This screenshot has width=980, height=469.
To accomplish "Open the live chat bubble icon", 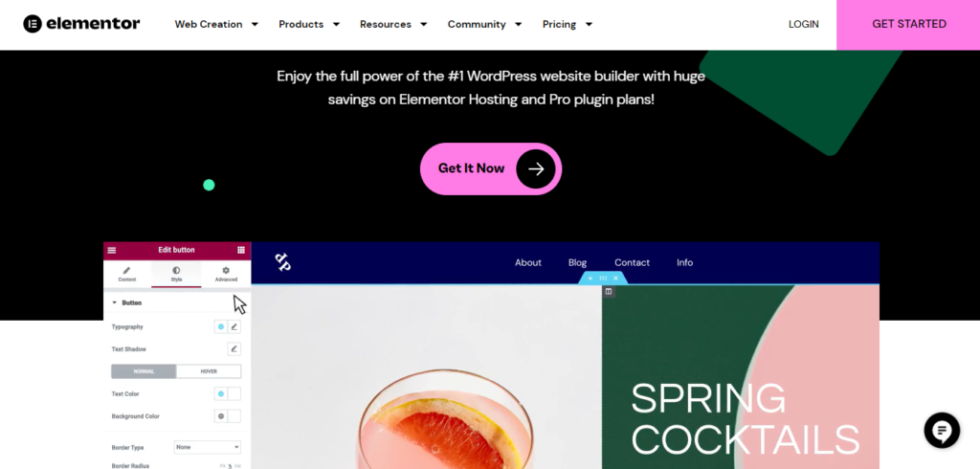I will tap(942, 430).
